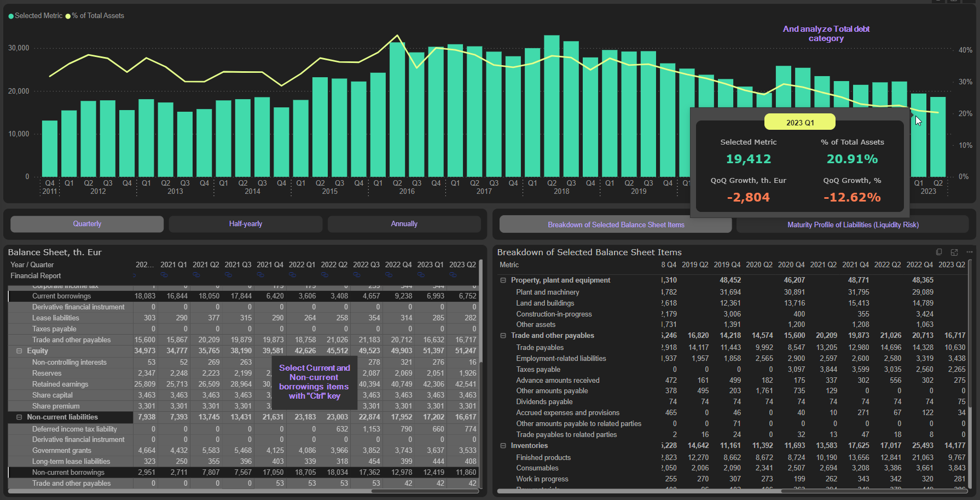Open the 2022 Q4 financial report link icon
This screenshot has width=980, height=500.
389,275
